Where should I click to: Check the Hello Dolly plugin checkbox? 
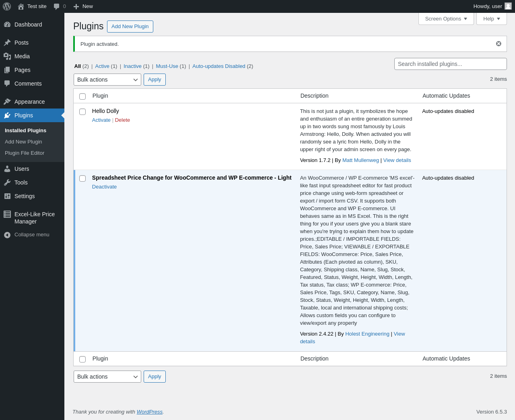[x=82, y=112]
